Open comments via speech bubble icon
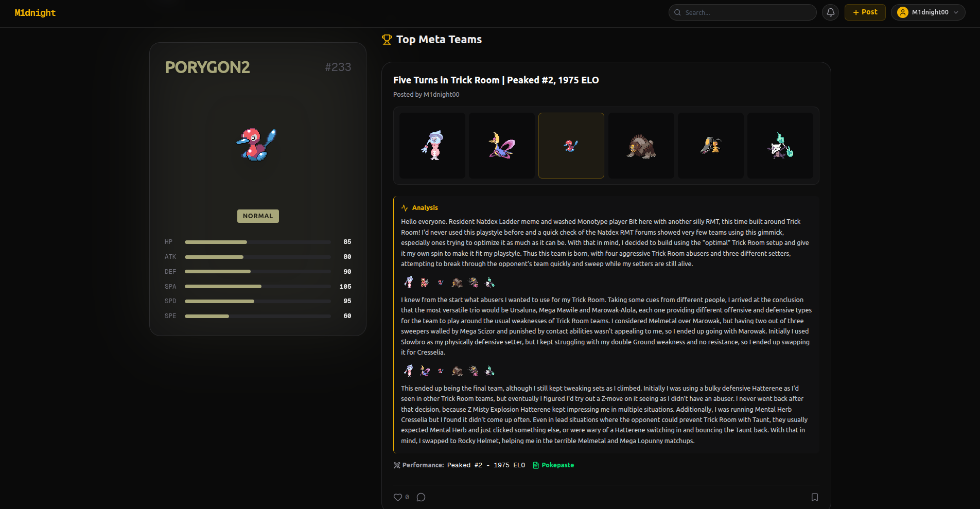 (x=421, y=497)
